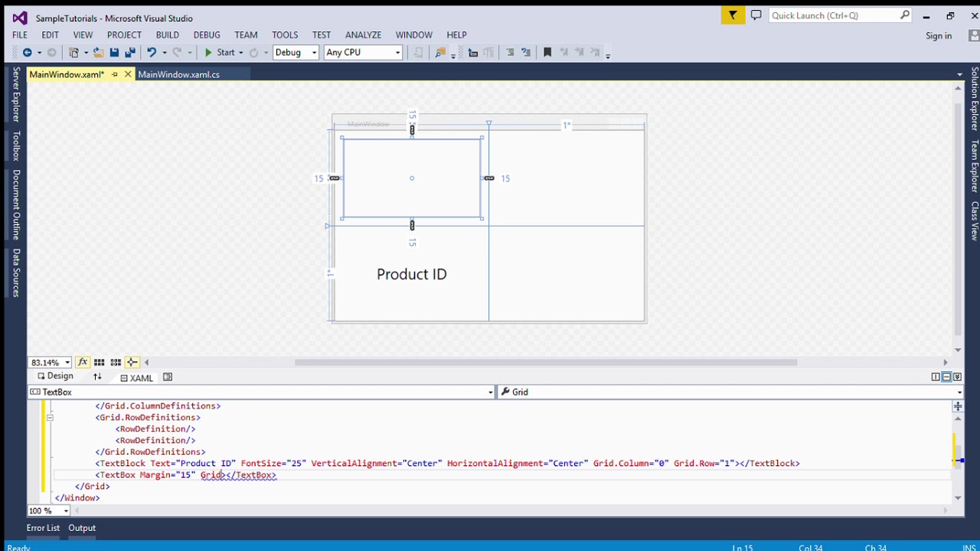Collapse the Grid.RowDefinitions code region
The height and width of the screenshot is (551, 980).
[x=50, y=418]
